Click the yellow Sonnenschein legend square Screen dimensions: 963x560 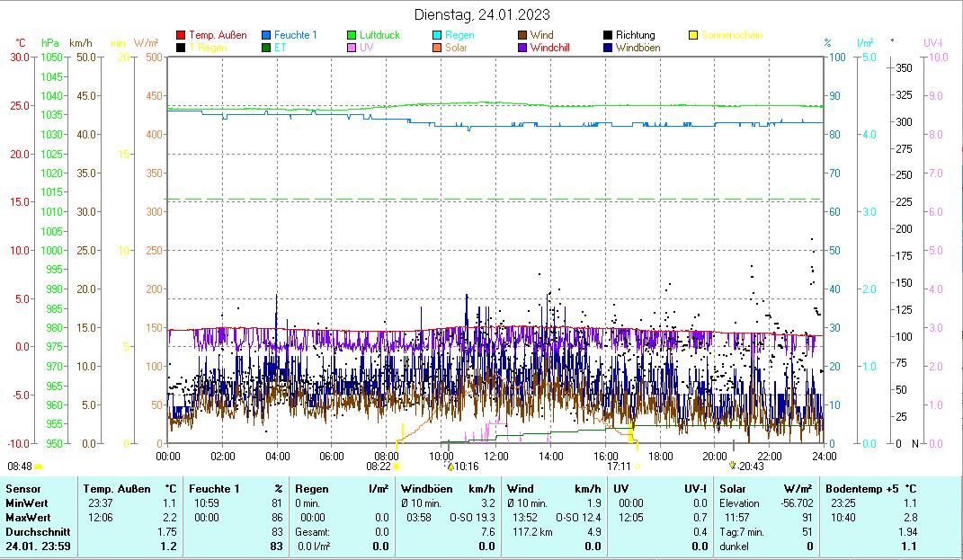coord(693,35)
